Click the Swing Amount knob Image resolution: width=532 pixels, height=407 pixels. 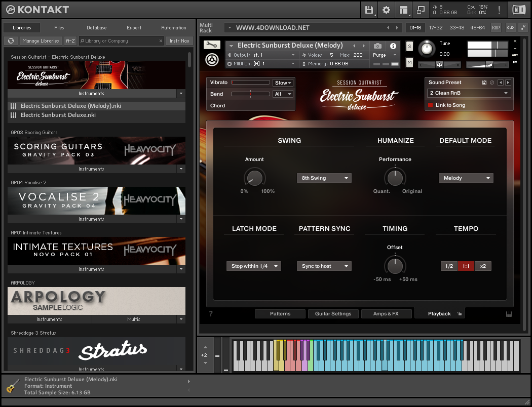pos(254,178)
